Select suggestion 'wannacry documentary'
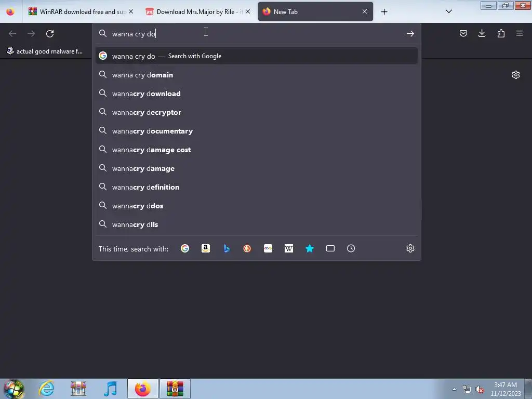The image size is (532, 399). 257,130
